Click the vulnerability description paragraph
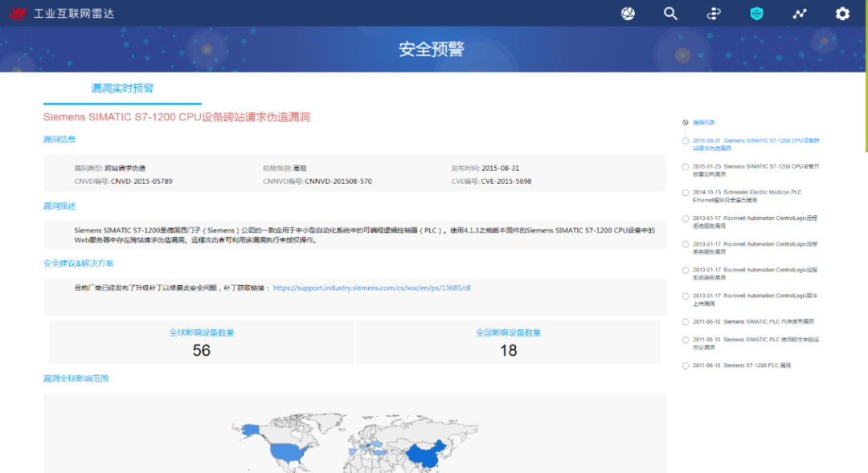This screenshot has height=473, width=868. (x=364, y=235)
